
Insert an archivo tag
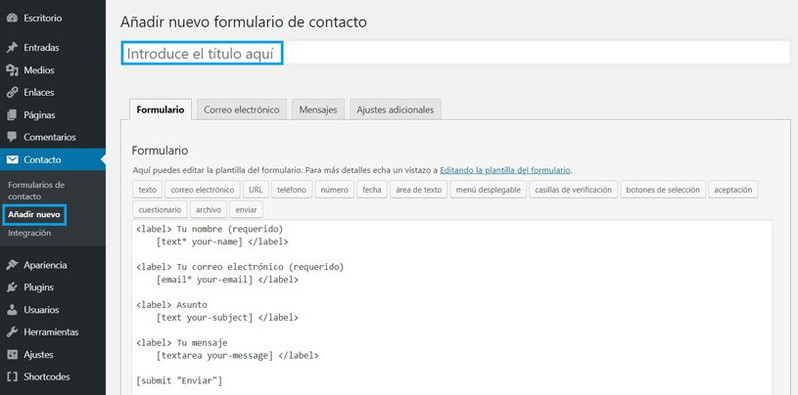coord(208,210)
